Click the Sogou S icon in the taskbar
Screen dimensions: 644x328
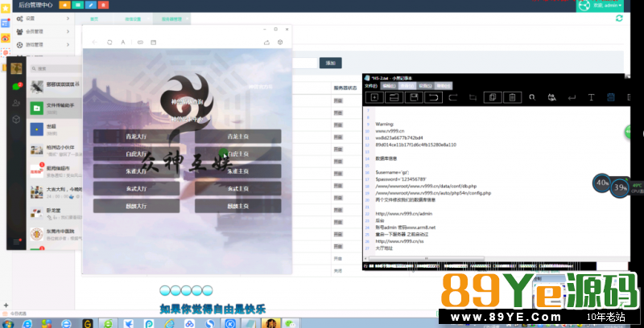pos(210,323)
